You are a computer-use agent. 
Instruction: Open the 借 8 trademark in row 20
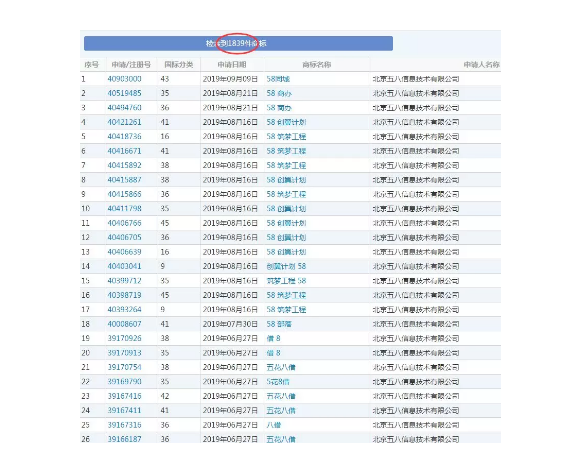coord(273,353)
